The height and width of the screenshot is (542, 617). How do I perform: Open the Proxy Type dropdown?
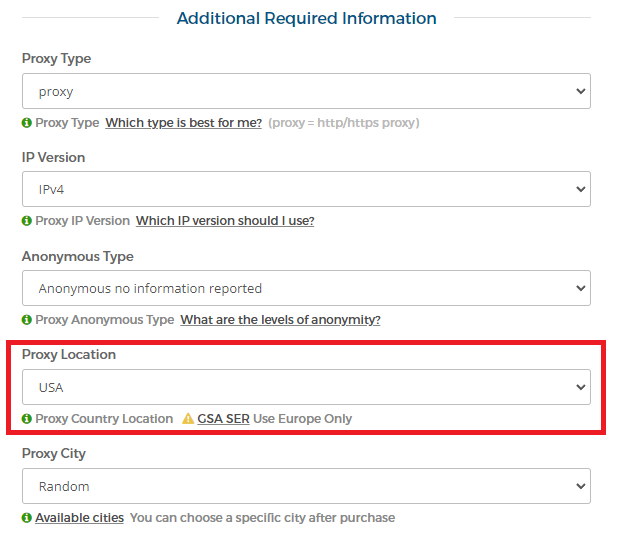pyautogui.click(x=306, y=91)
